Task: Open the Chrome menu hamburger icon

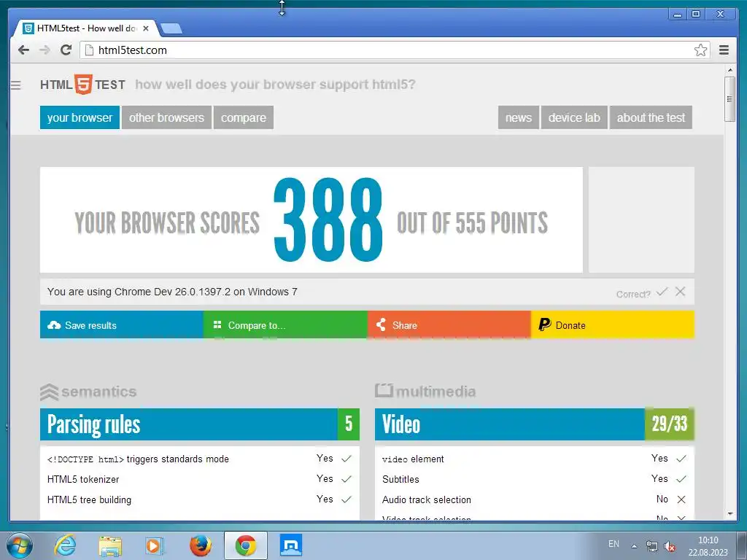Action: click(724, 50)
